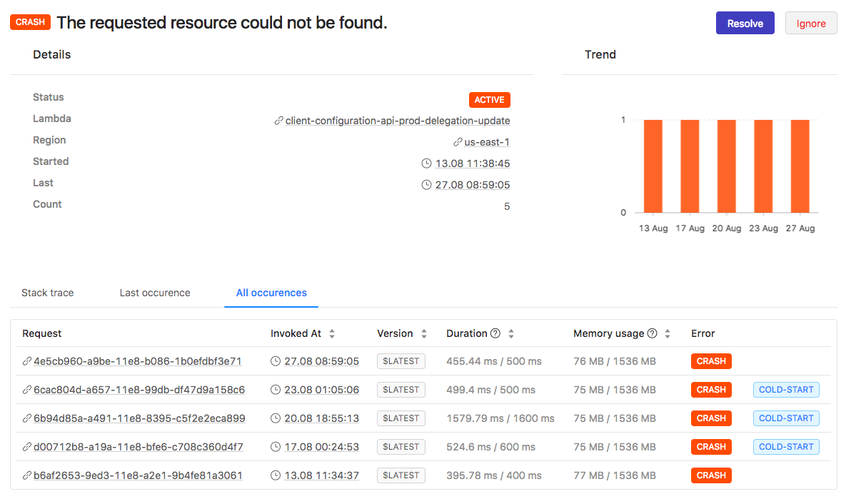Open request d00712b8-a19a-11e8-bfe6-c708c360d4f7
Image resolution: width=851 pixels, height=504 pixels.
coord(139,447)
